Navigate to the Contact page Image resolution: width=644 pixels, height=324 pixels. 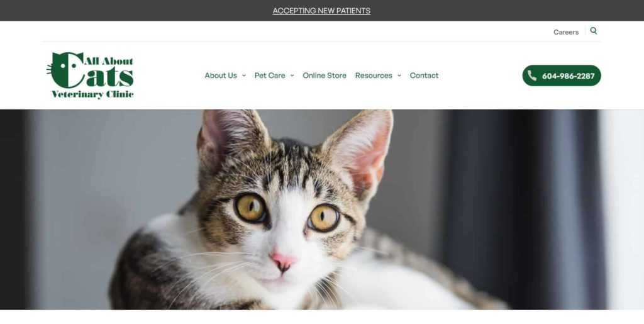(x=424, y=75)
